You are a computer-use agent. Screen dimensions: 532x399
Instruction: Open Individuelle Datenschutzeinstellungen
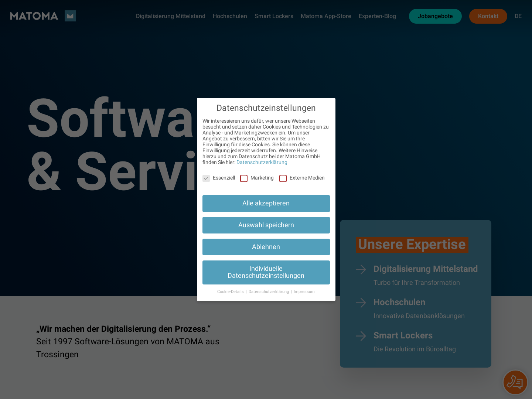tap(266, 272)
